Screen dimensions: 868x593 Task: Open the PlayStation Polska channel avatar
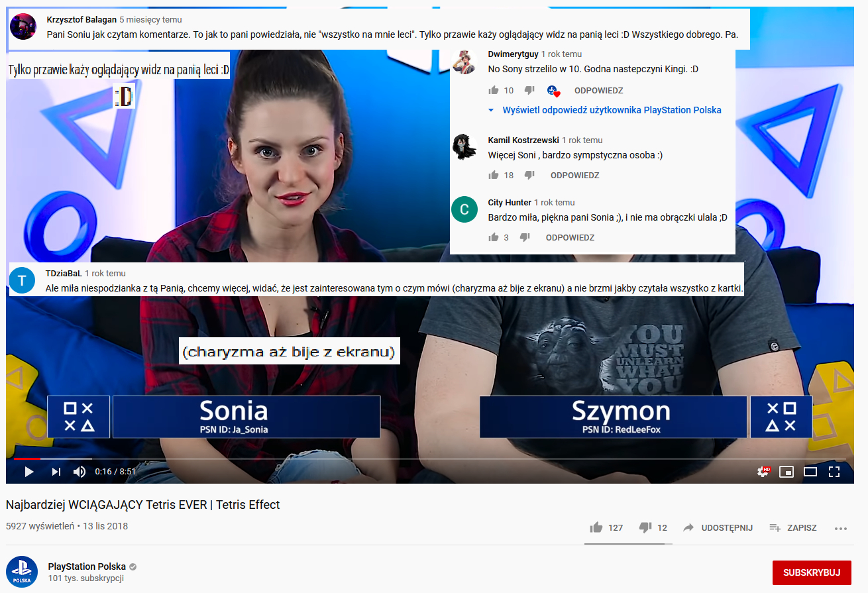(22, 572)
